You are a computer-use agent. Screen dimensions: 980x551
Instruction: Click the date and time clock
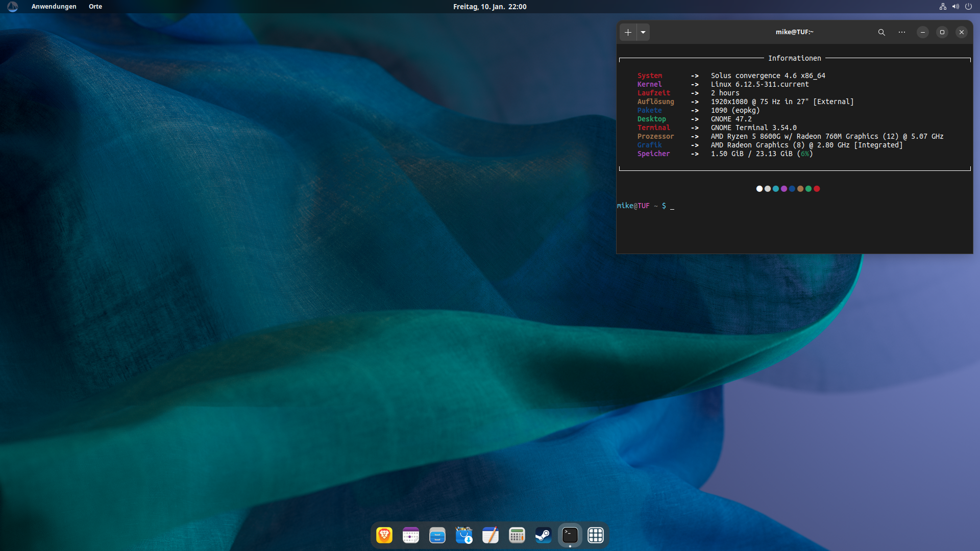pos(489,7)
